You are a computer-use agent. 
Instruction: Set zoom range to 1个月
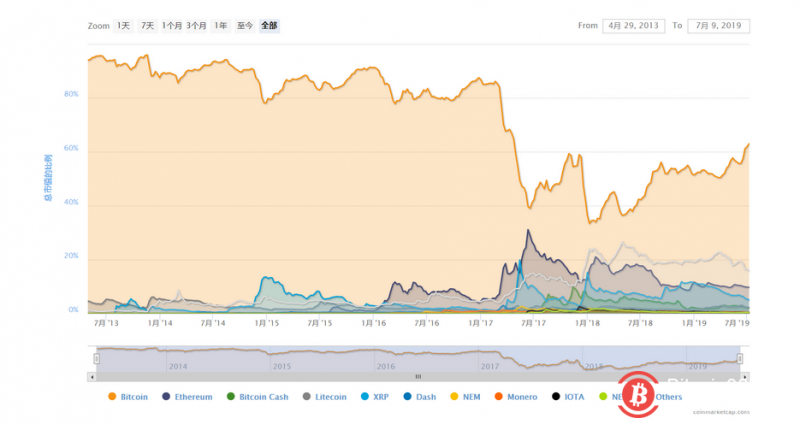click(x=172, y=26)
